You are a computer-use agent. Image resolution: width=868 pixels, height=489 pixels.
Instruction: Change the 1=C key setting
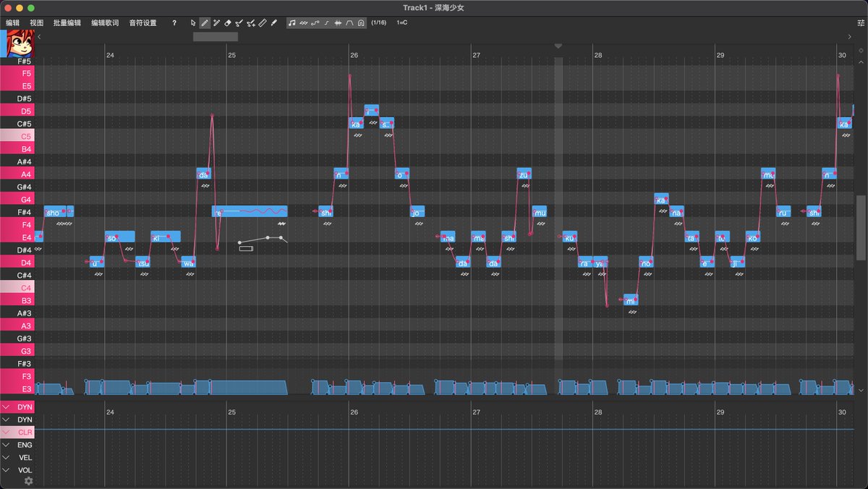click(x=401, y=22)
